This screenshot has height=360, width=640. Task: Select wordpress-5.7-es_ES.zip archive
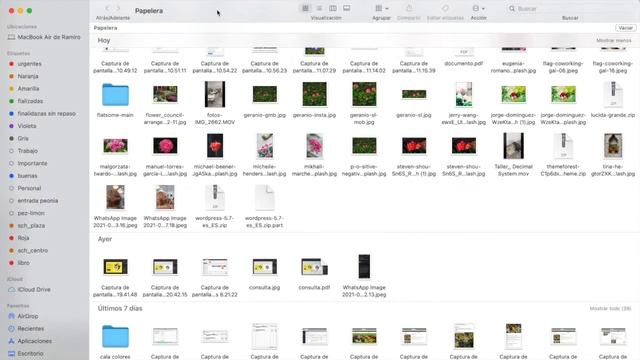(215, 198)
